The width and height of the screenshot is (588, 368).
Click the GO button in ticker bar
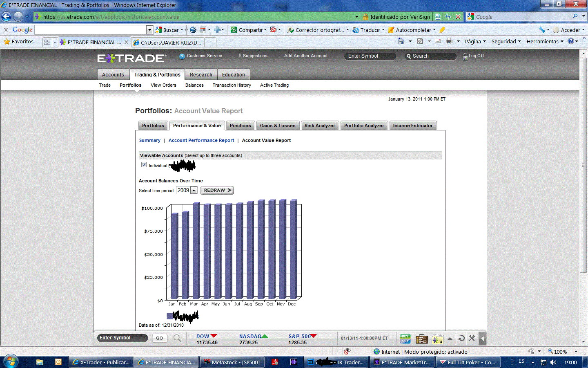[159, 338]
